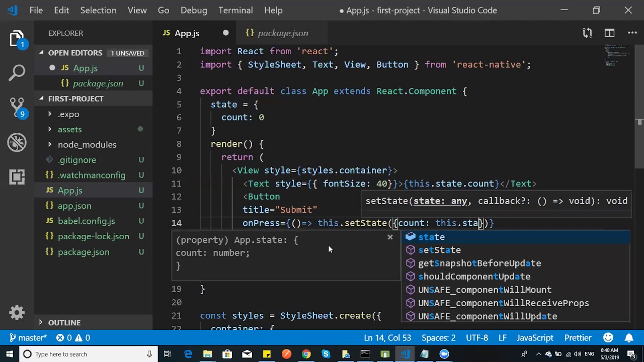644x362 pixels.
Task: Collapse the Open Editors section
Action: 41,53
